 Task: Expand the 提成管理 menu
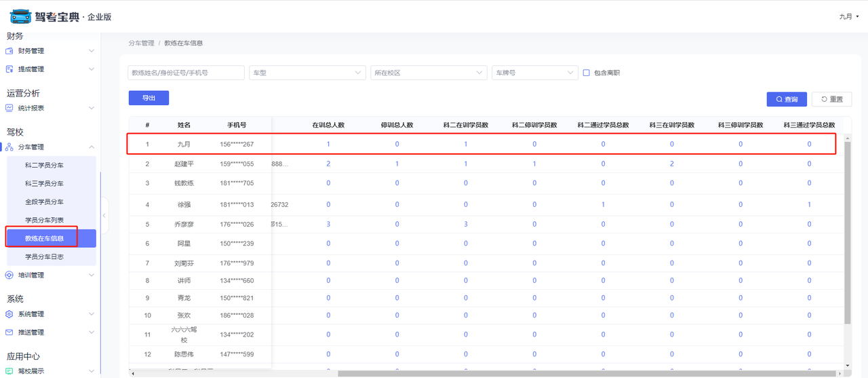92,69
